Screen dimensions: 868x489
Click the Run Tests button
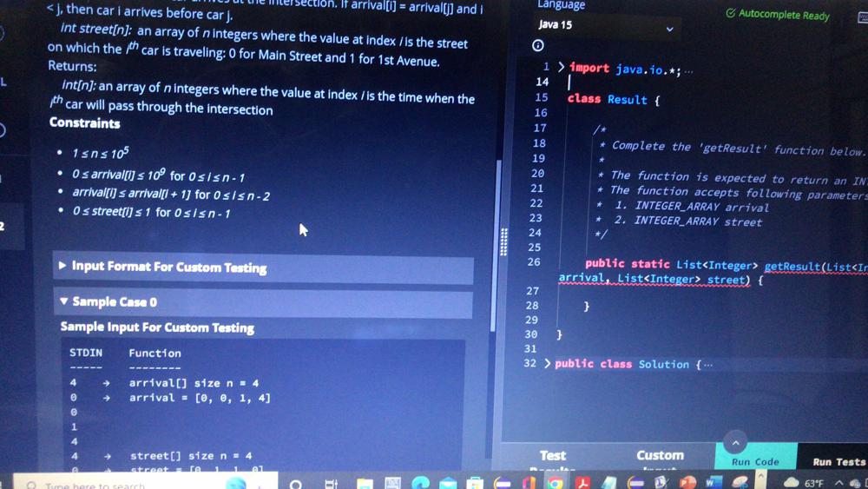pos(838,460)
